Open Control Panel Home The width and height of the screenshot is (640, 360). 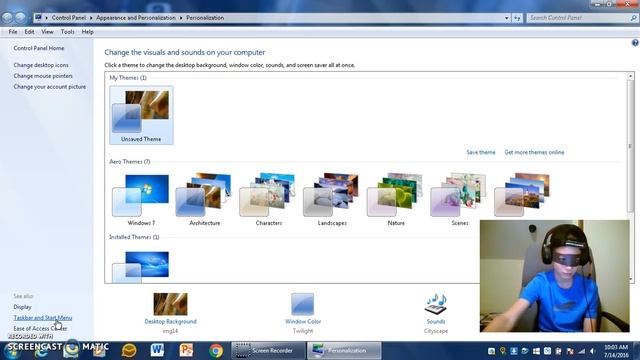coord(39,48)
